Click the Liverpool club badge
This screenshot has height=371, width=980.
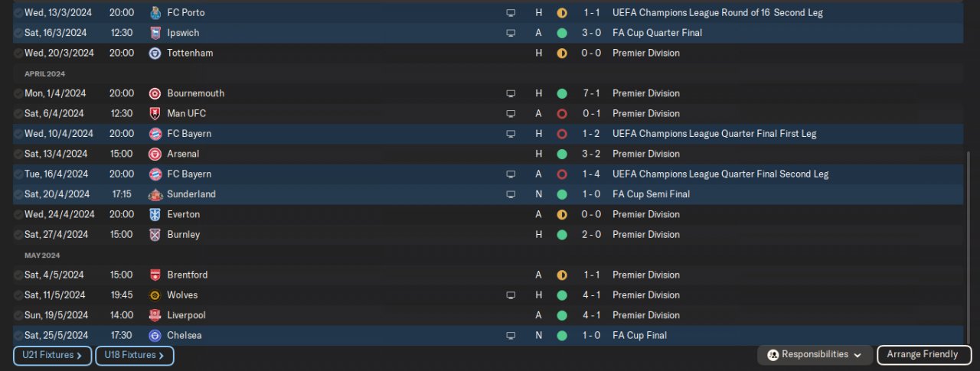point(155,315)
